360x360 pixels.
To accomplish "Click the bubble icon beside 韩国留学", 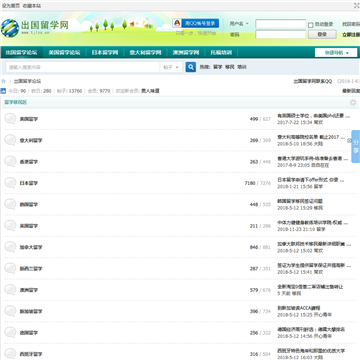I will click(x=10, y=204).
